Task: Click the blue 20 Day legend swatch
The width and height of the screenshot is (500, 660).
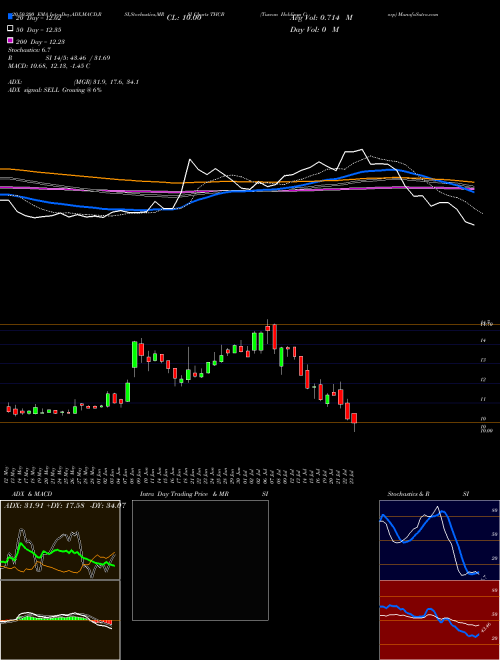Action: point(11,17)
